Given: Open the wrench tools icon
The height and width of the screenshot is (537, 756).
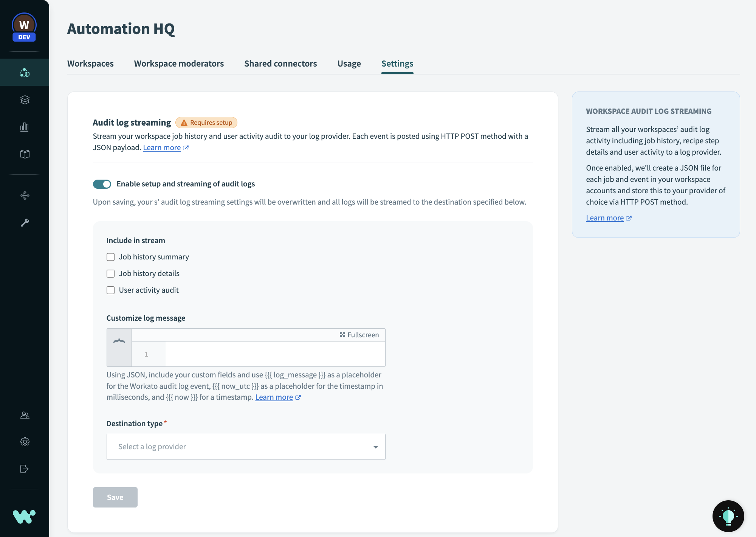Looking at the screenshot, I should coord(25,223).
